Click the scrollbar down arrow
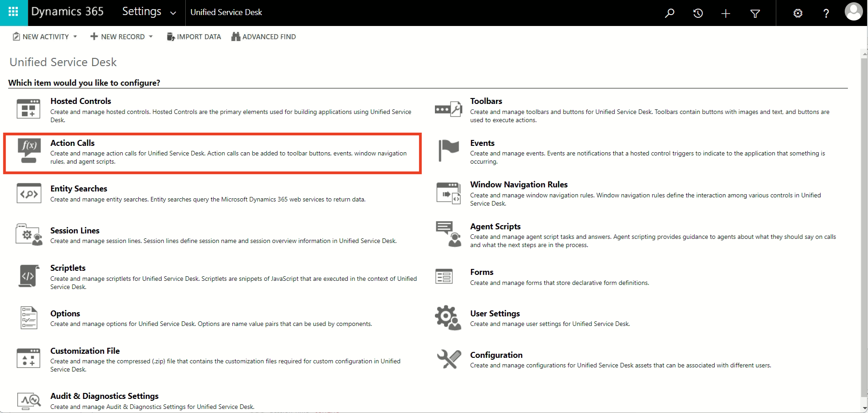 pos(864,409)
